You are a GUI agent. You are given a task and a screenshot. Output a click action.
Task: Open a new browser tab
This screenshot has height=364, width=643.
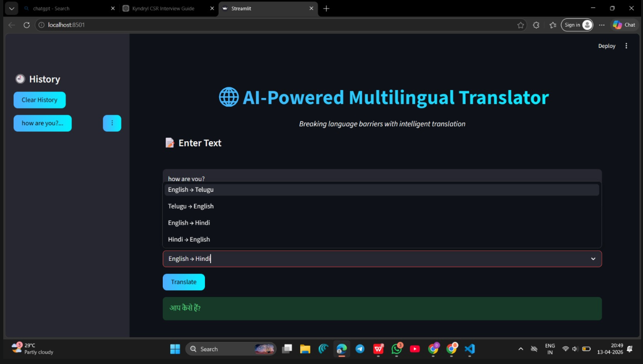(326, 8)
